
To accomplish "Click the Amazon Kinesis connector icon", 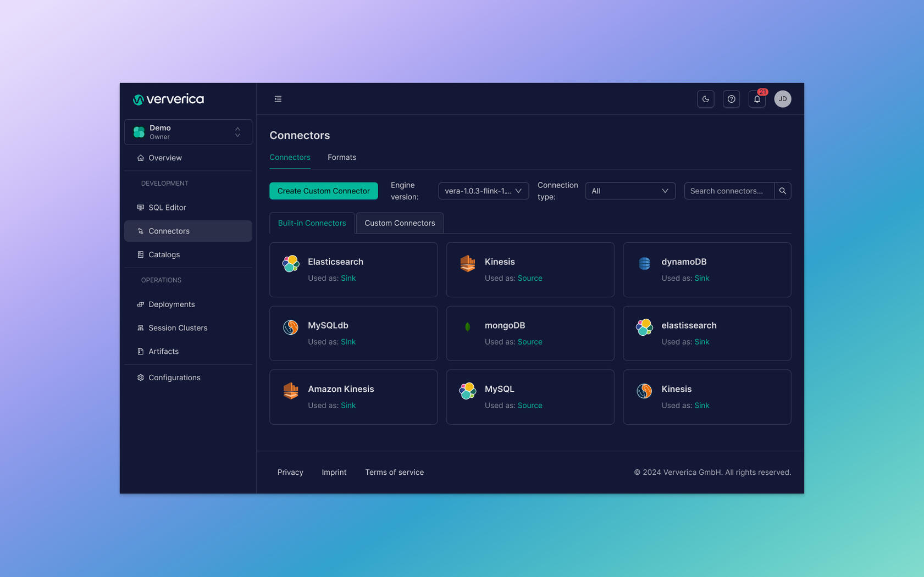I will tap(291, 391).
